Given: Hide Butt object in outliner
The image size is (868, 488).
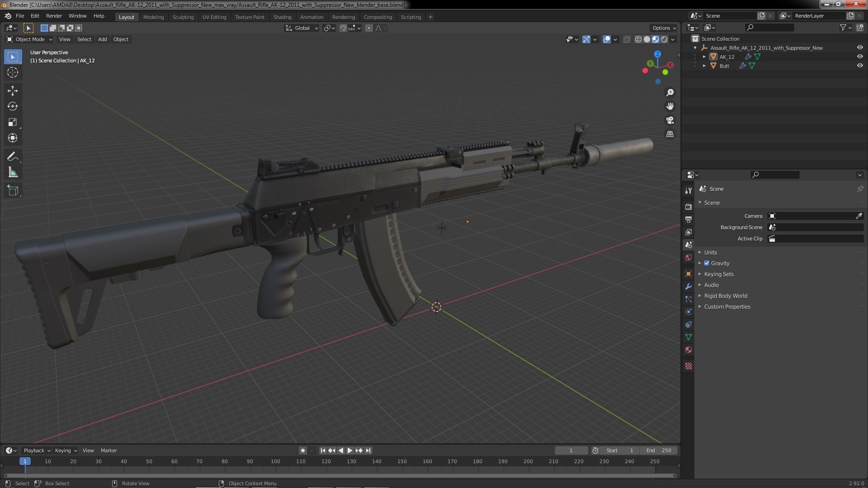Looking at the screenshot, I should pos(860,66).
